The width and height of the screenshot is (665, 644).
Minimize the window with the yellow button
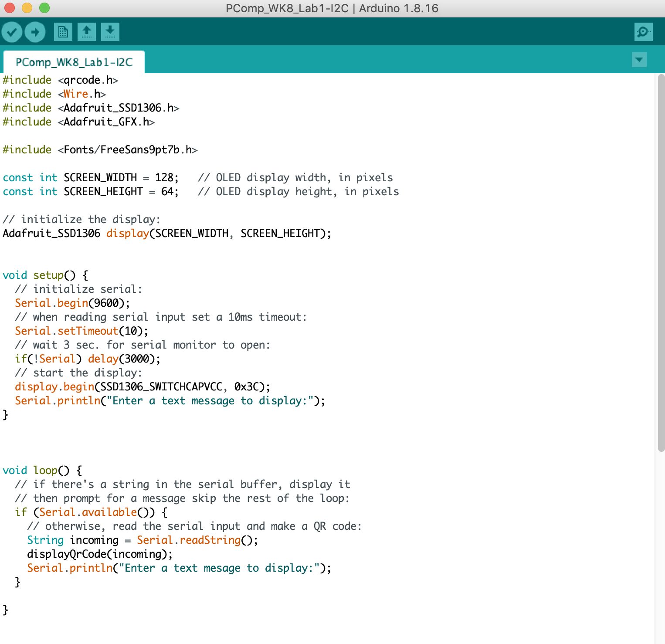point(27,8)
